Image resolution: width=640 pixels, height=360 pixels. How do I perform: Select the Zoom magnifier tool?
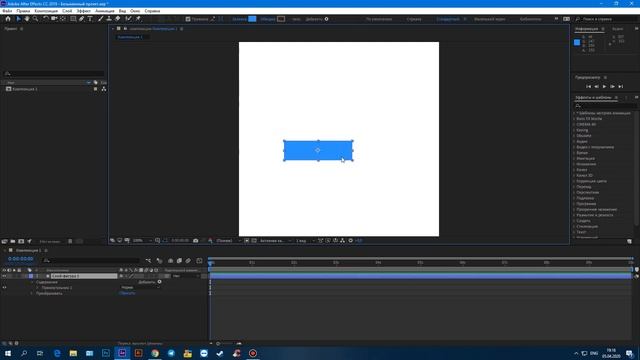[x=36, y=19]
